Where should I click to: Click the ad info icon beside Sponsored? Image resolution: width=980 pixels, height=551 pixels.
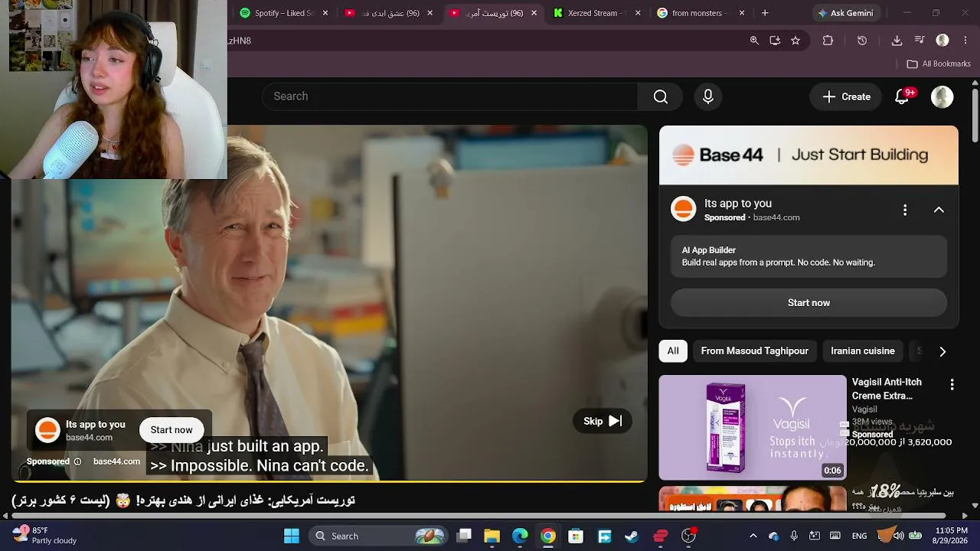click(x=77, y=461)
